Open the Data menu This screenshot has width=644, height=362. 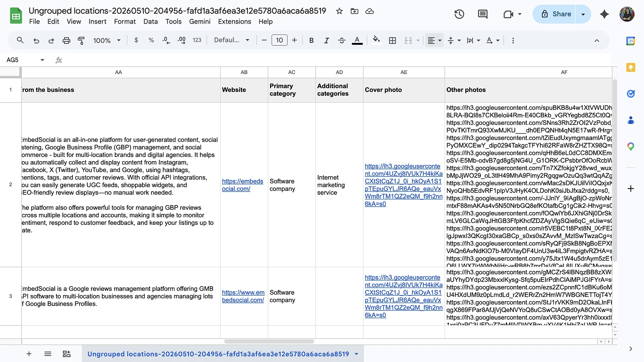[151, 21]
